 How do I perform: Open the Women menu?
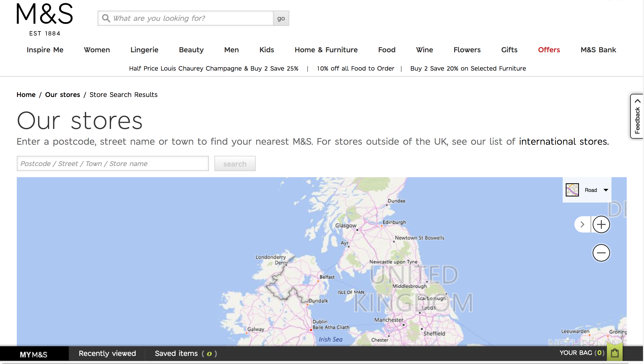pos(97,50)
